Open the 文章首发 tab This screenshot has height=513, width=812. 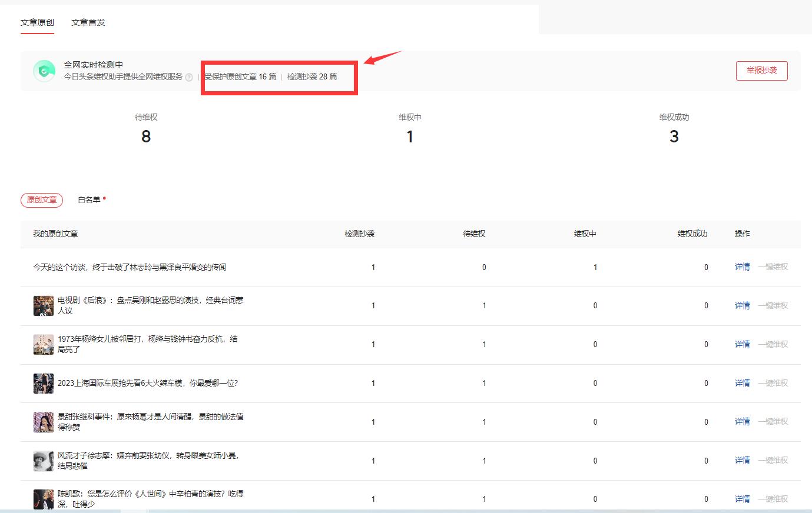[88, 22]
